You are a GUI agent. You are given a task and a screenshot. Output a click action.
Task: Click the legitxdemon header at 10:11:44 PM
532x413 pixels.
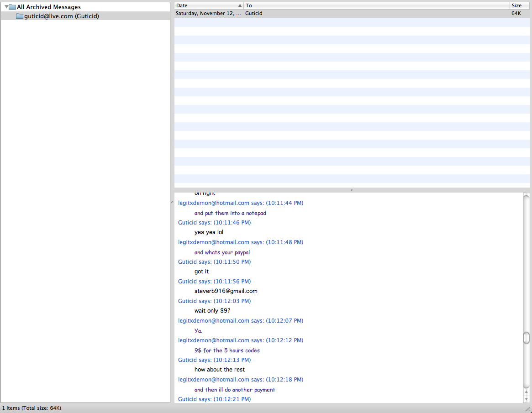coord(241,203)
